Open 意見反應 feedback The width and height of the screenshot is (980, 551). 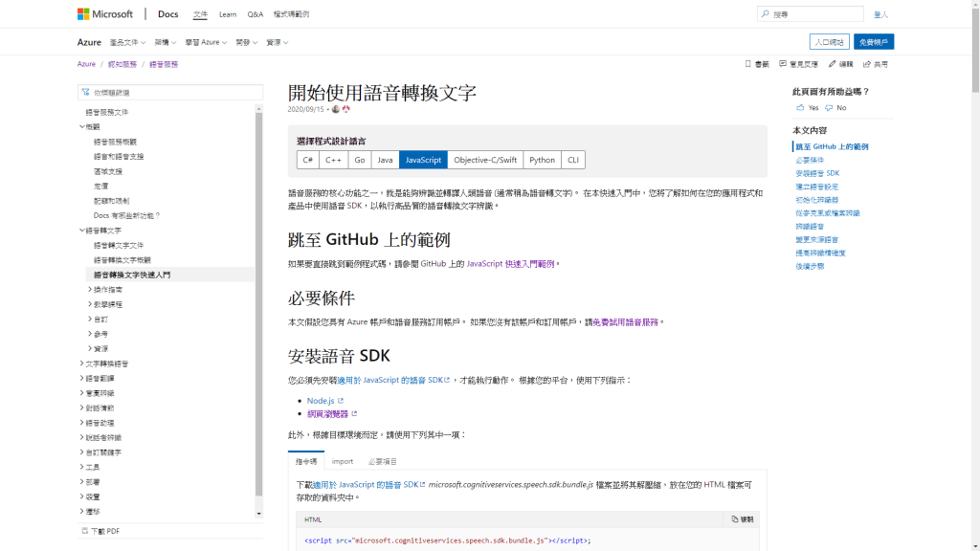(x=798, y=64)
